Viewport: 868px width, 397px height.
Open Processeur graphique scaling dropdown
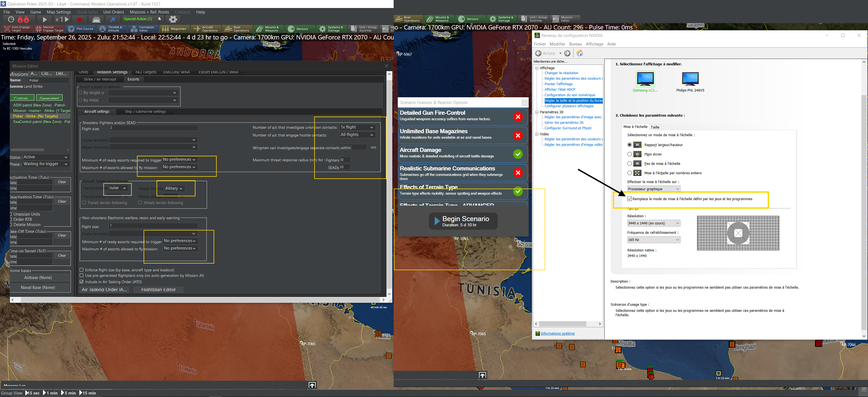(654, 189)
